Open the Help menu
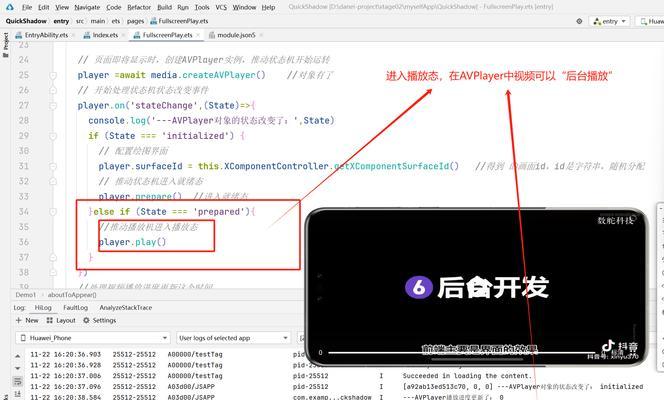Viewport: 664px width, 400px height. point(268,7)
